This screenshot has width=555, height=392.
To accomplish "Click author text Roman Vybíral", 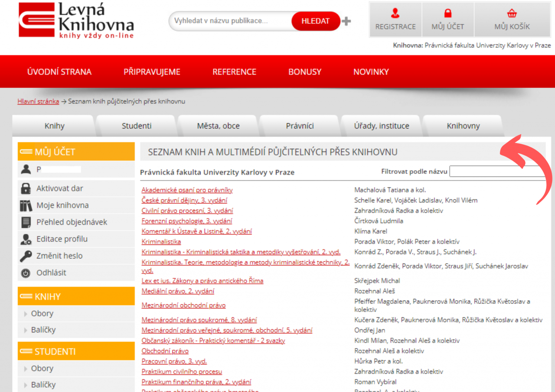I will (375, 382).
